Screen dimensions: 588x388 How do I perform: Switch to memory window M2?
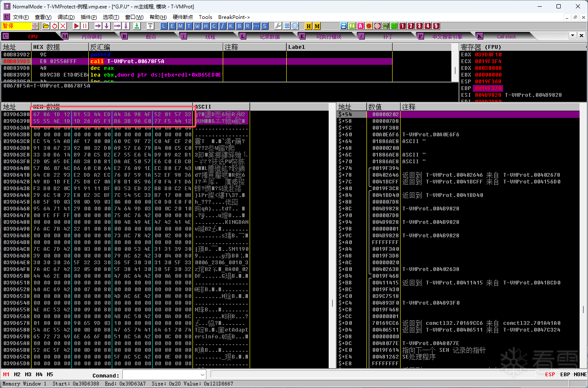pyautogui.click(x=17, y=374)
